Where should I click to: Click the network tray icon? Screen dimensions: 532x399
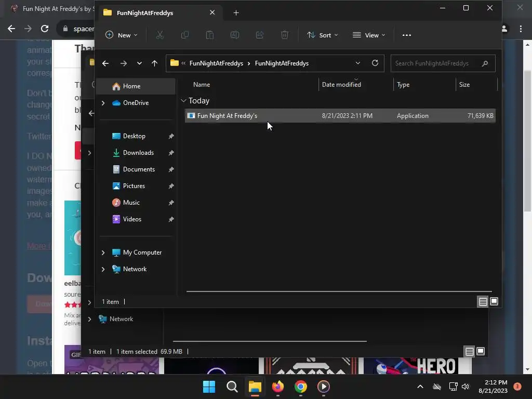[453, 387]
